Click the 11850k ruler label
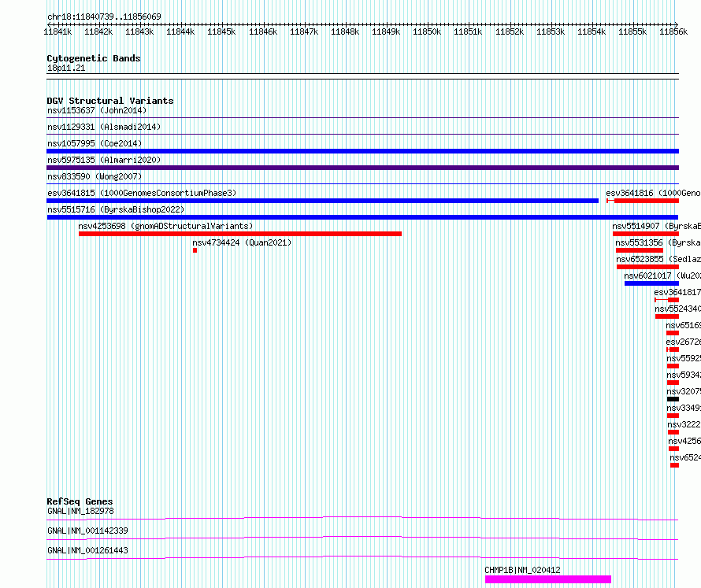Image resolution: width=701 pixels, height=588 pixels. pos(426,31)
